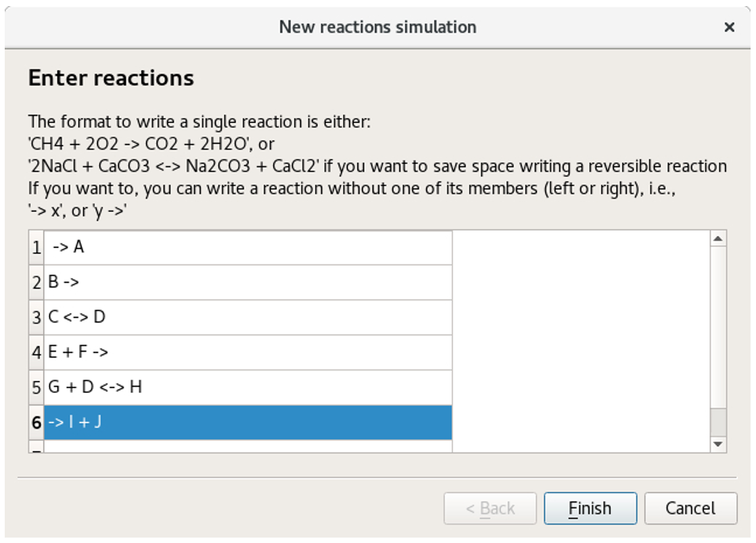The image size is (756, 543).
Task: Click the dialog title bar text
Action: tap(377, 27)
